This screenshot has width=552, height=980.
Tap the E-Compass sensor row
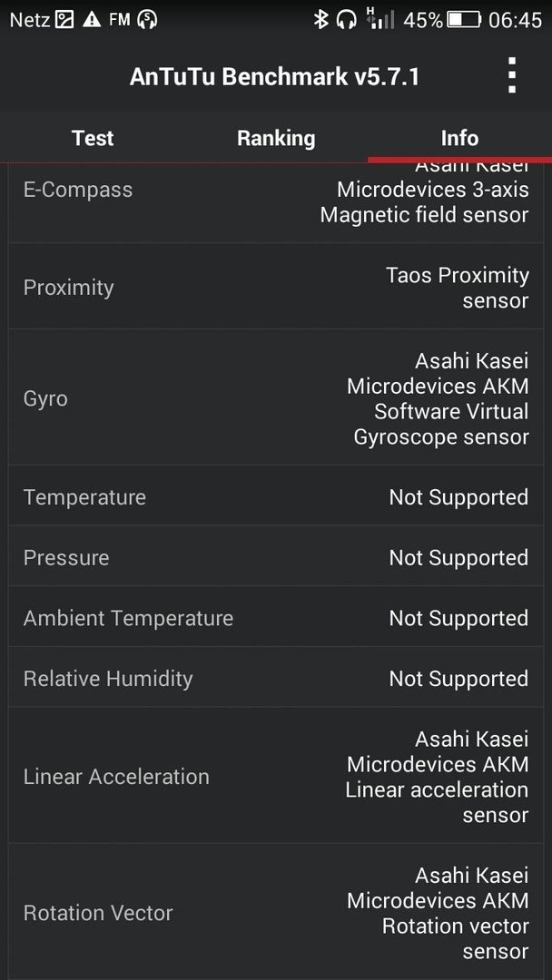tap(276, 202)
